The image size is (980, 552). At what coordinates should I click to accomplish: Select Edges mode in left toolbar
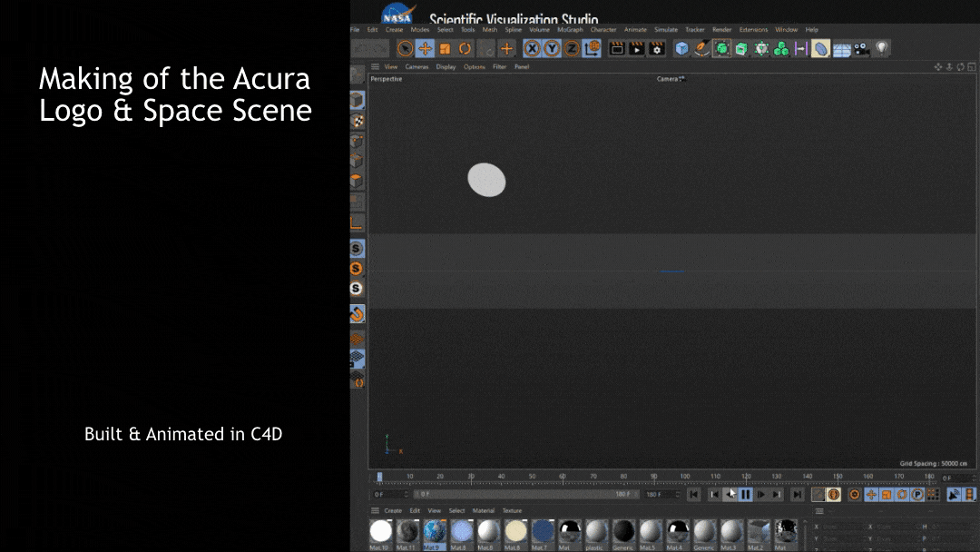coord(357,161)
